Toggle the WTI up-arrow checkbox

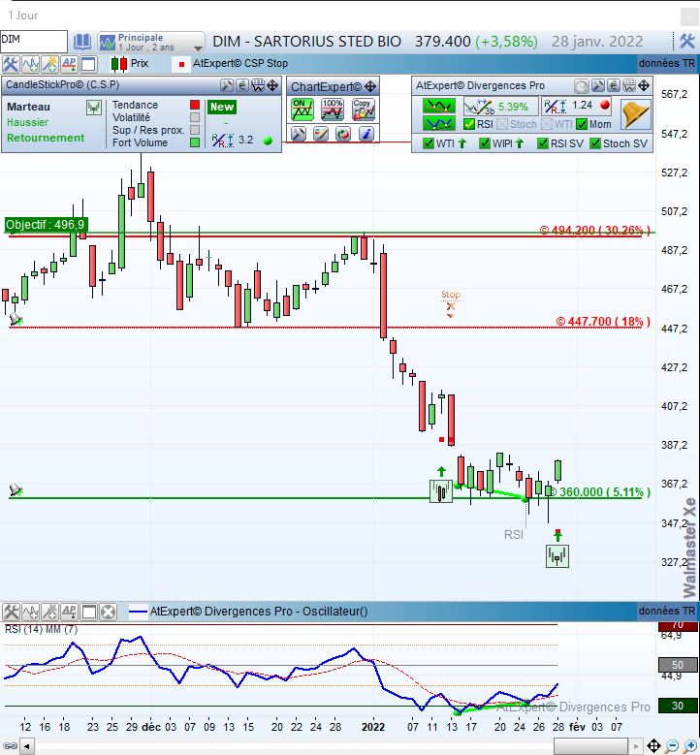tap(428, 143)
